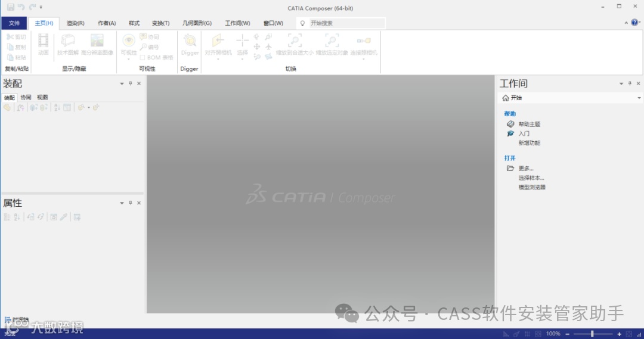The height and width of the screenshot is (339, 644).
Task: Click the 对齐照相机 icon
Action: click(x=218, y=41)
